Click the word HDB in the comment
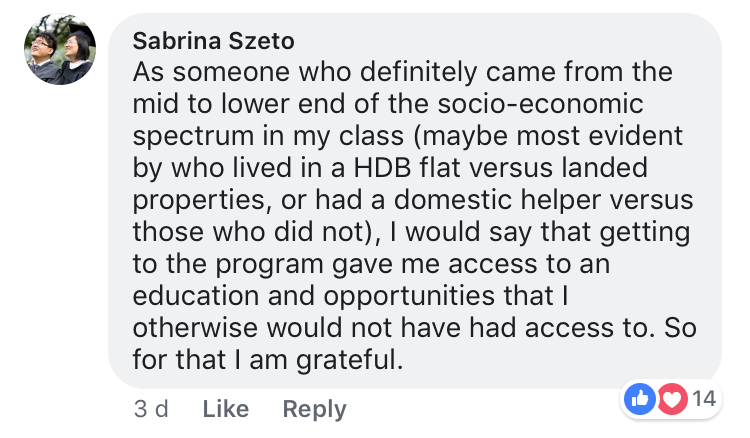 pyautogui.click(x=382, y=168)
